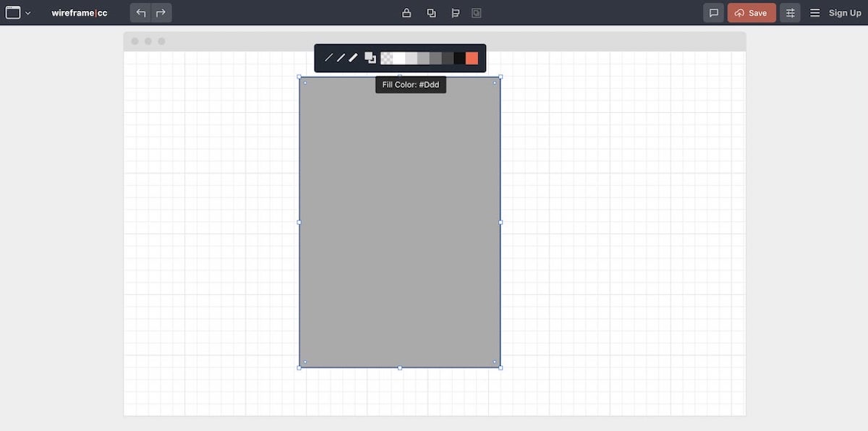
Task: Select the orange color swatch
Action: [x=470, y=58]
